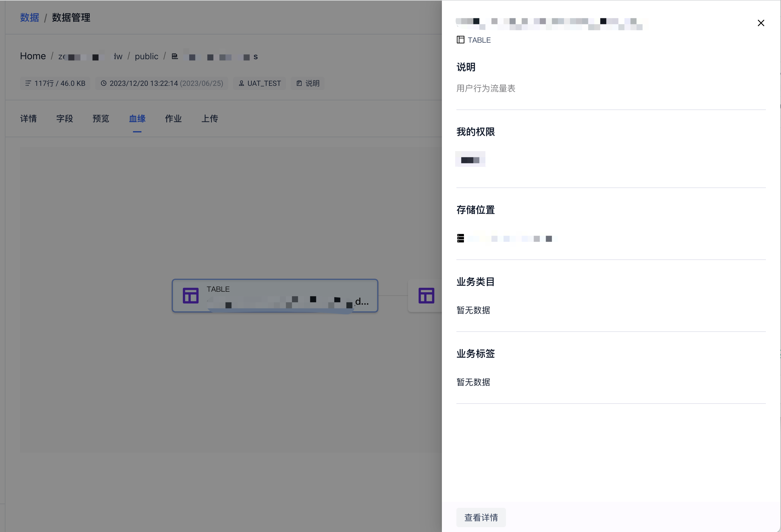
Task: Switch to the 详情 tab
Action: point(28,118)
